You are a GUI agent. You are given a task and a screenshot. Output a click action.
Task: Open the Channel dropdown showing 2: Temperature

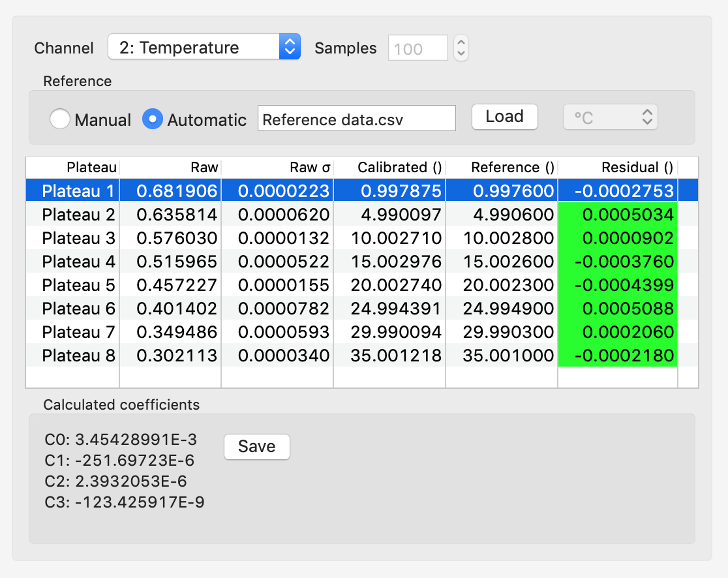204,48
